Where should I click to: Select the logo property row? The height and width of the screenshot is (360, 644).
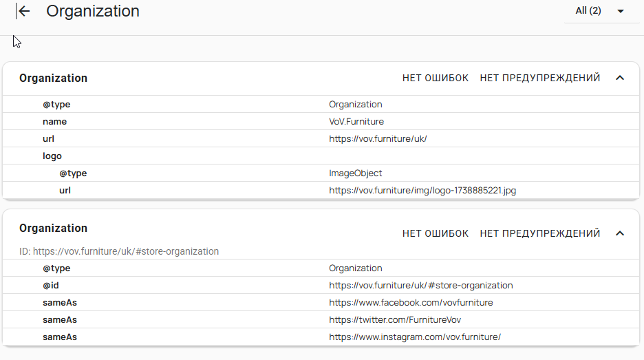[321, 156]
